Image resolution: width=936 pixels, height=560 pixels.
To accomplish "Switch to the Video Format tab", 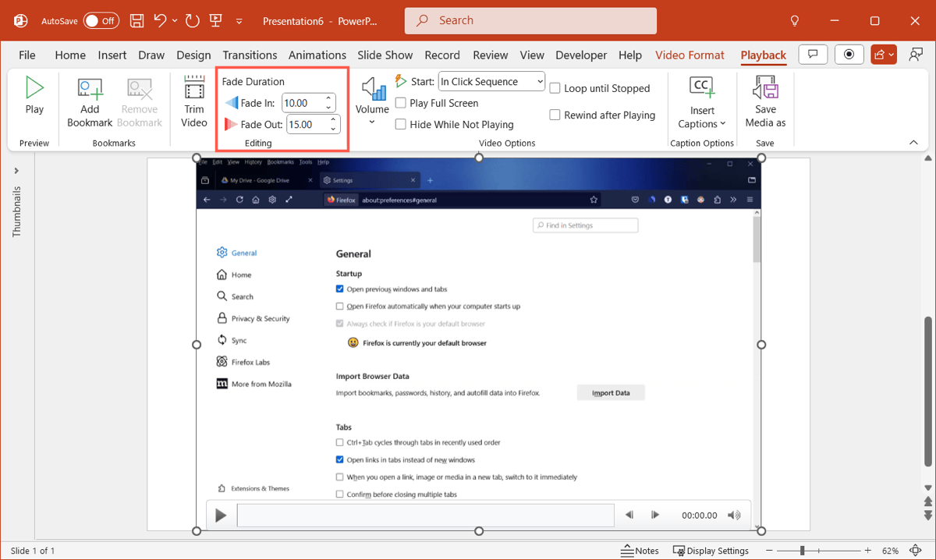I will coord(690,55).
